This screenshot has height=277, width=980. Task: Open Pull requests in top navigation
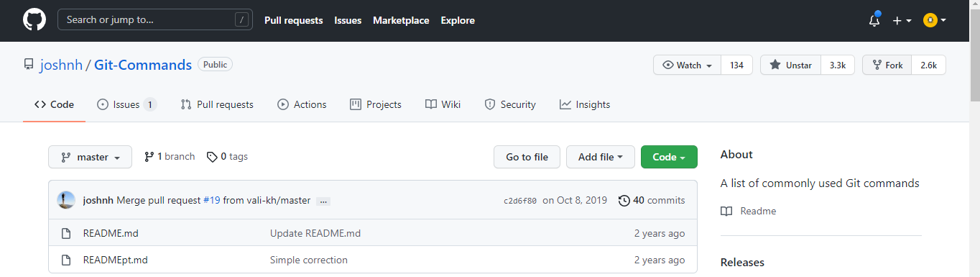(x=294, y=20)
